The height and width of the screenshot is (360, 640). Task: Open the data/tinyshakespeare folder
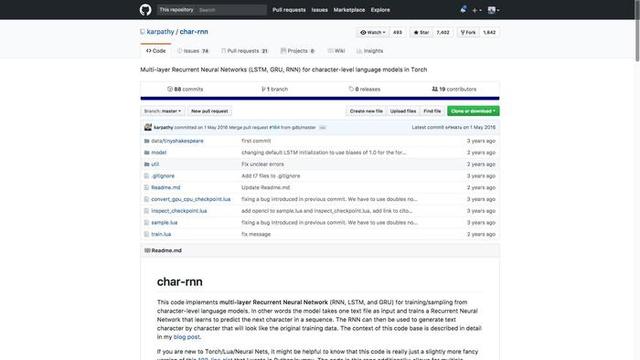pyautogui.click(x=177, y=141)
